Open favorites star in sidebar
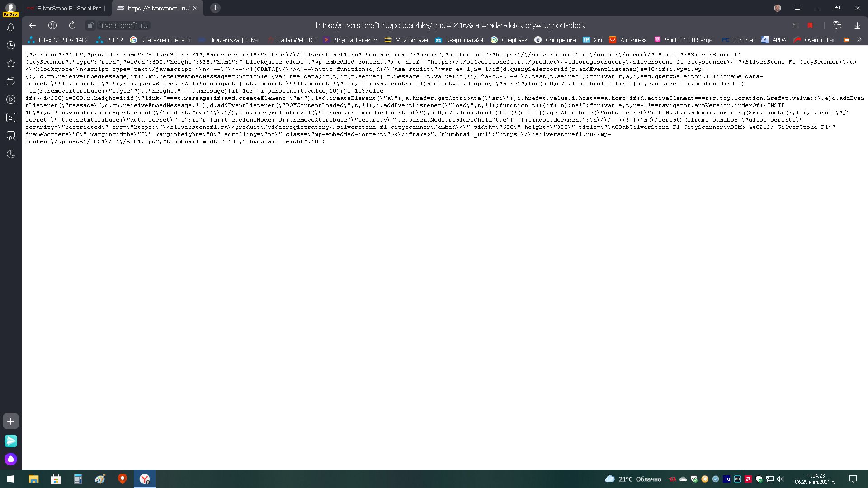 click(11, 63)
